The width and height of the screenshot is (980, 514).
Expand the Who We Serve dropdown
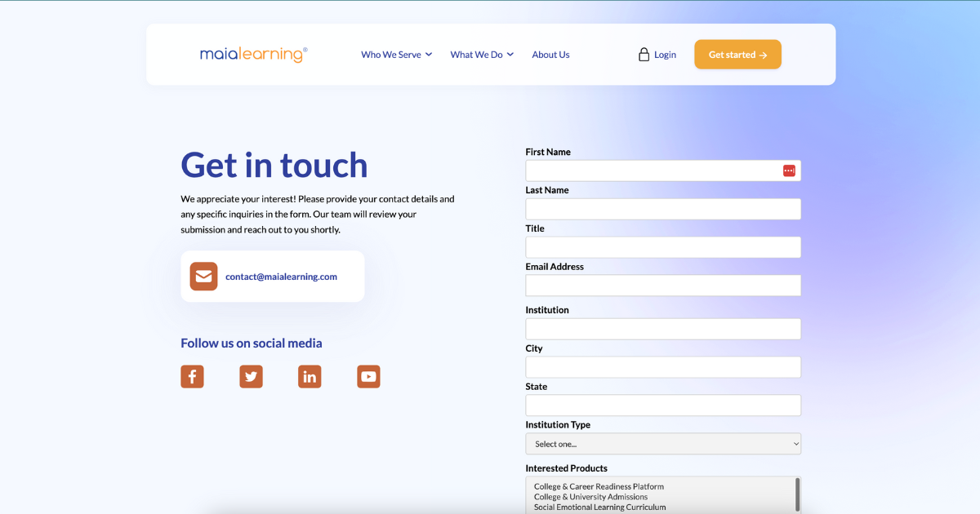[x=396, y=54]
